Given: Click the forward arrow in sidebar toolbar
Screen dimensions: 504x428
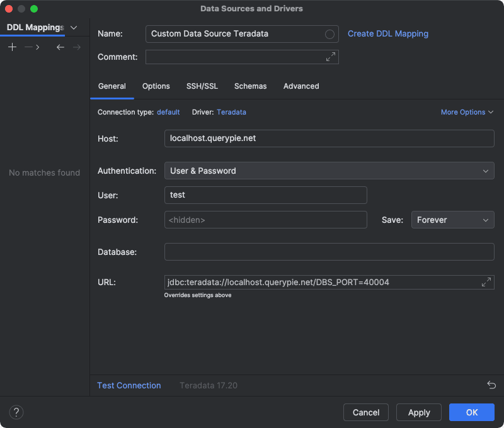Looking at the screenshot, I should (77, 47).
